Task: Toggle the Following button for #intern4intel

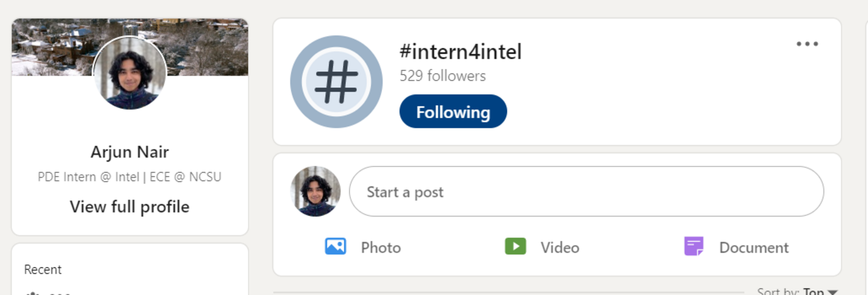Action: pyautogui.click(x=453, y=112)
